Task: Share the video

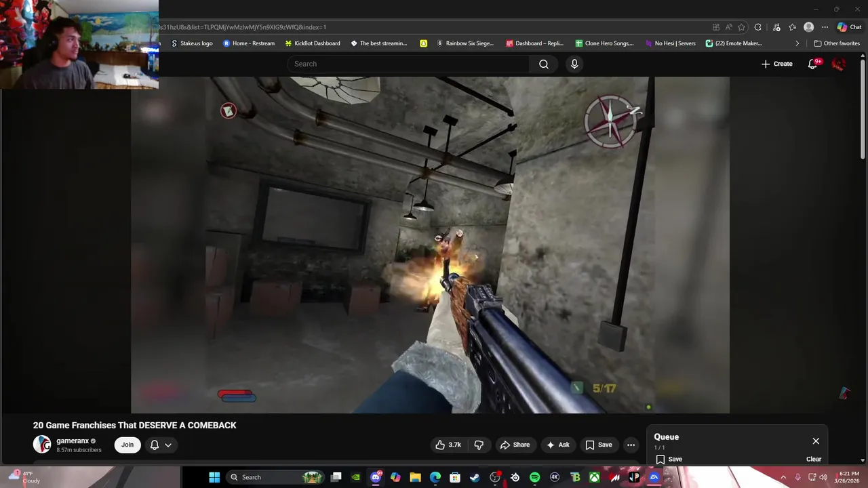Action: tap(515, 445)
